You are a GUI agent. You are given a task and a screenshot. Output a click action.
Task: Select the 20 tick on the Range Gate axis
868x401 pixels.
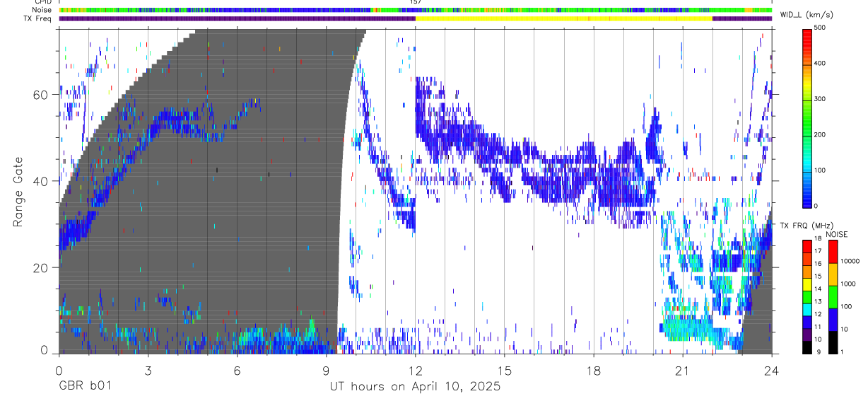coord(39,267)
